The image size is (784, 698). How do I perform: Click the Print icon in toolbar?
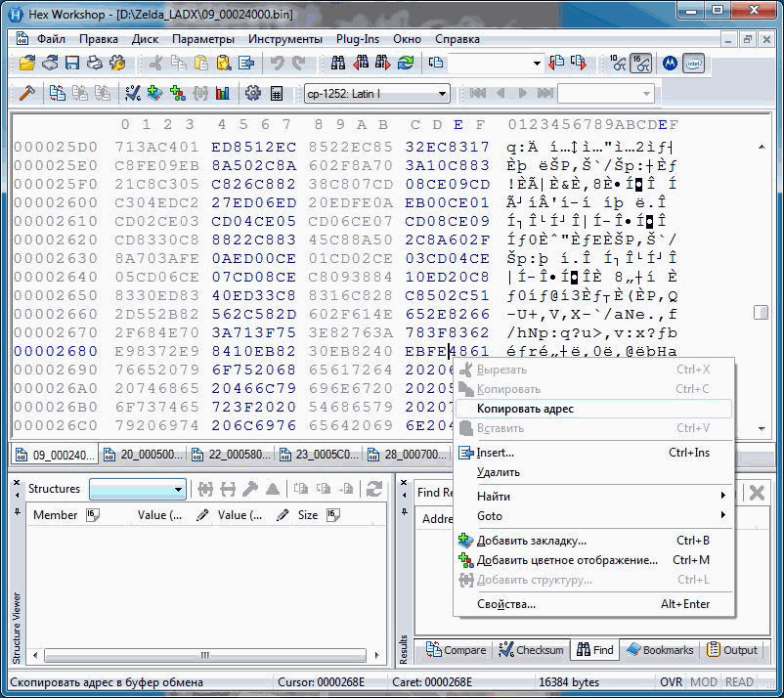95,63
